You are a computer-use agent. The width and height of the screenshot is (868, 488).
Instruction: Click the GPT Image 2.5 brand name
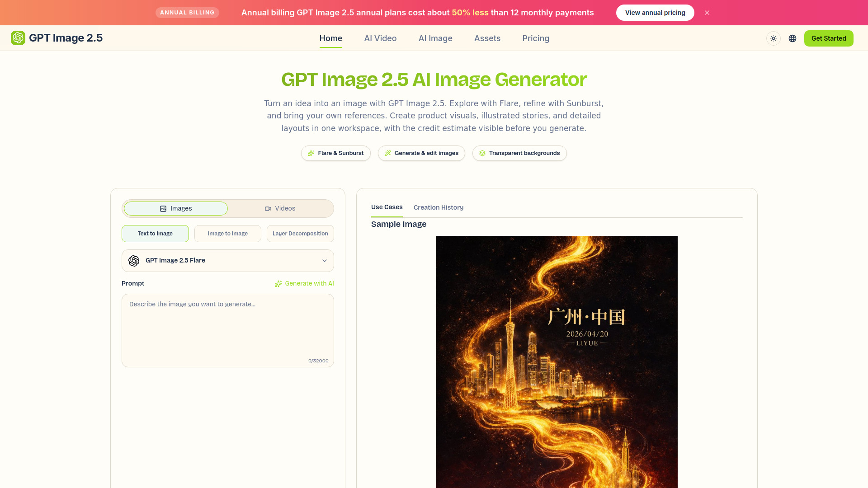pos(66,38)
